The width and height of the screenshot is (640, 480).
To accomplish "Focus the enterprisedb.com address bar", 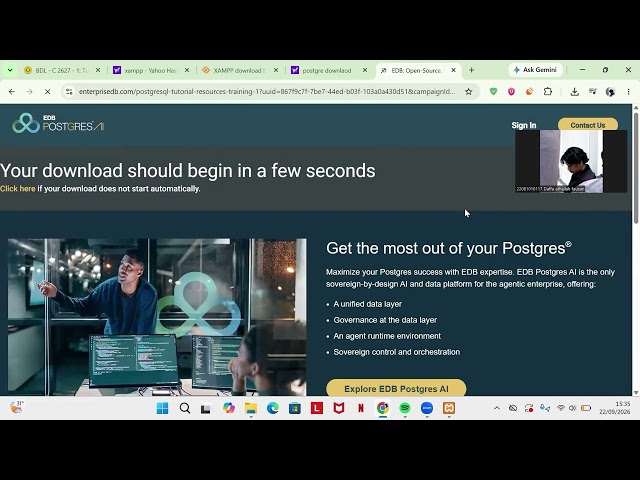I will click(x=267, y=92).
